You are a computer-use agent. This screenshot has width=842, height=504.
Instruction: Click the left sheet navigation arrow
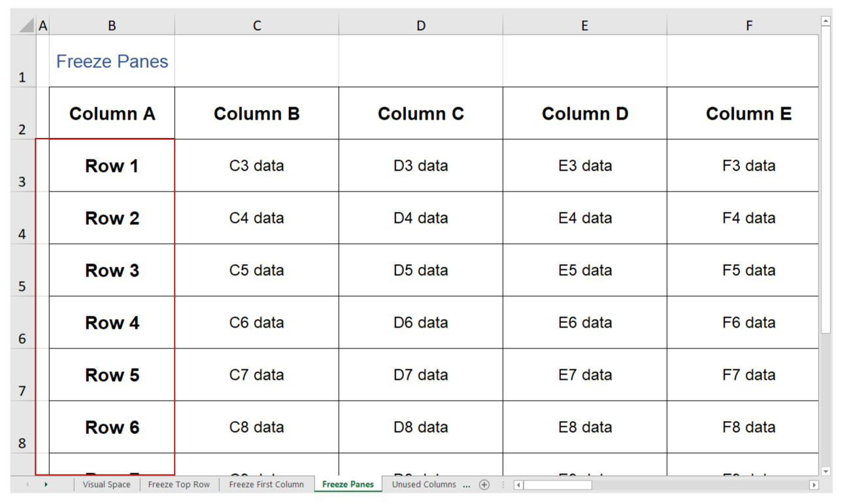click(x=28, y=484)
